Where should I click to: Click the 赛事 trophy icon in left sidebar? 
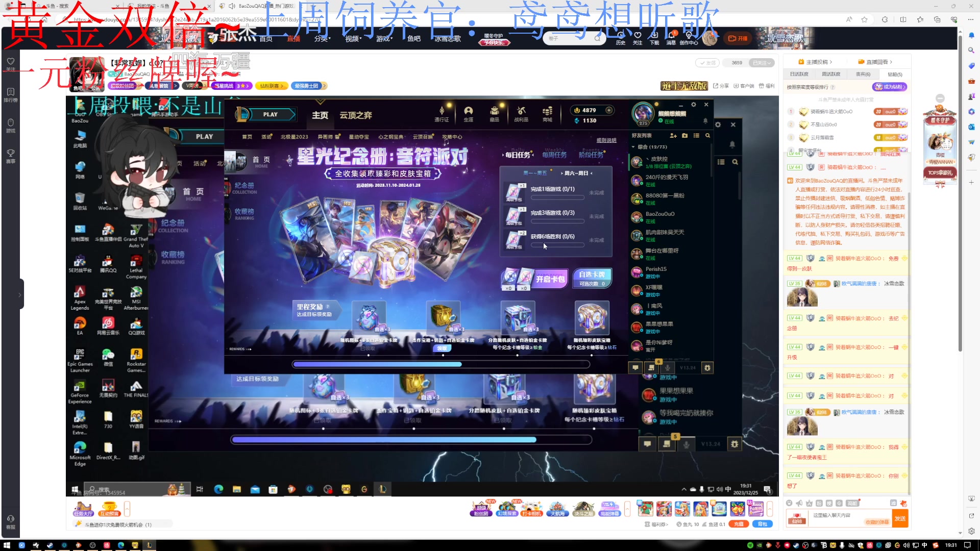(10, 156)
